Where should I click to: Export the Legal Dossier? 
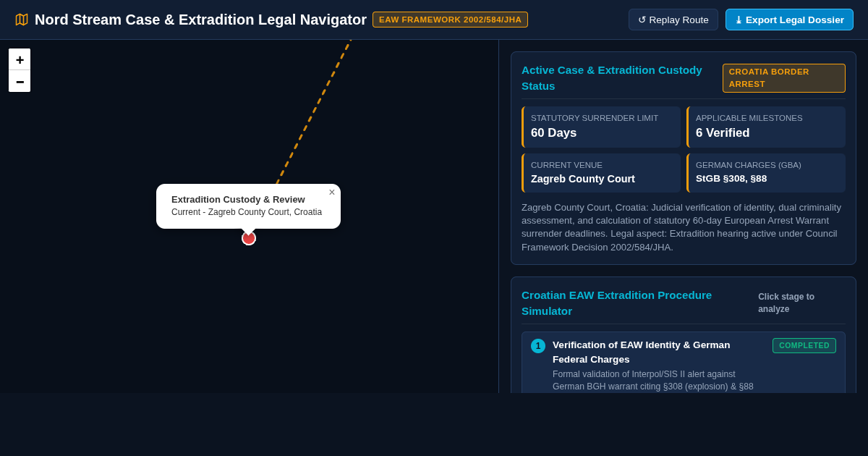point(789,20)
